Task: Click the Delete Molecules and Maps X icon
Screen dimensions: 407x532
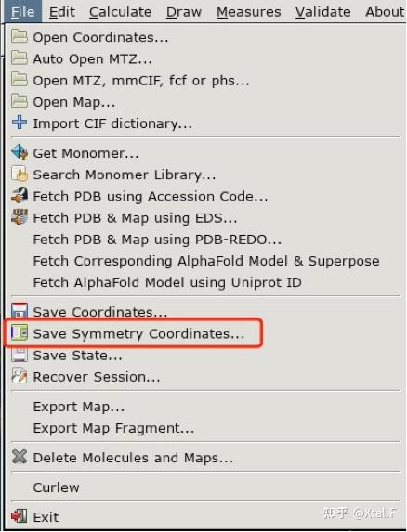Action: point(20,457)
